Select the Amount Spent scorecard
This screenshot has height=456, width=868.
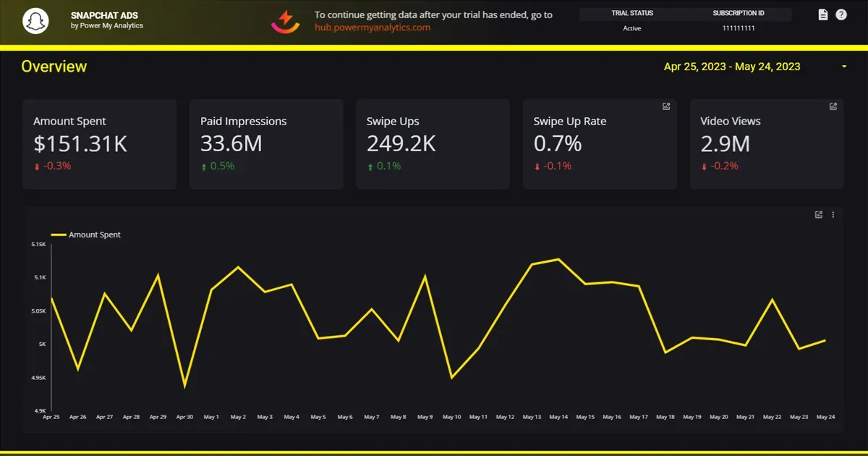coord(100,145)
